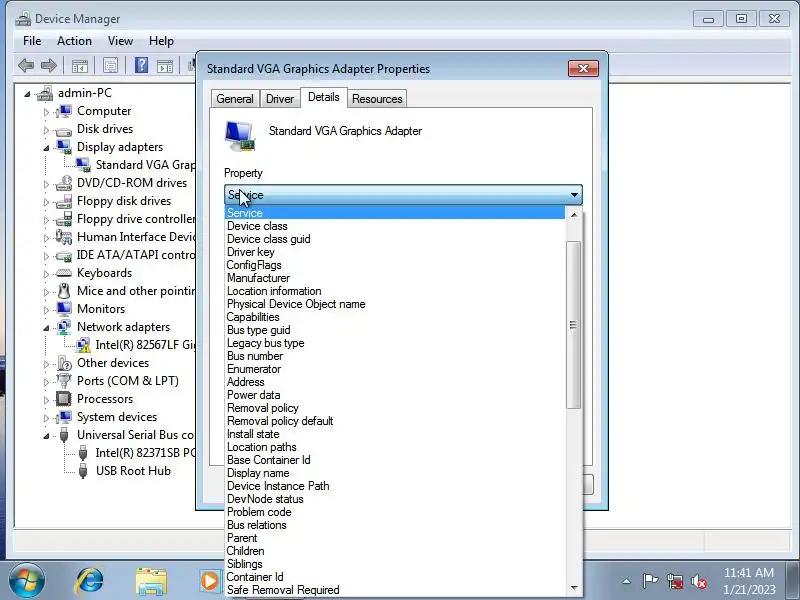
Task: Click the muted volume tray icon
Action: coord(698,582)
